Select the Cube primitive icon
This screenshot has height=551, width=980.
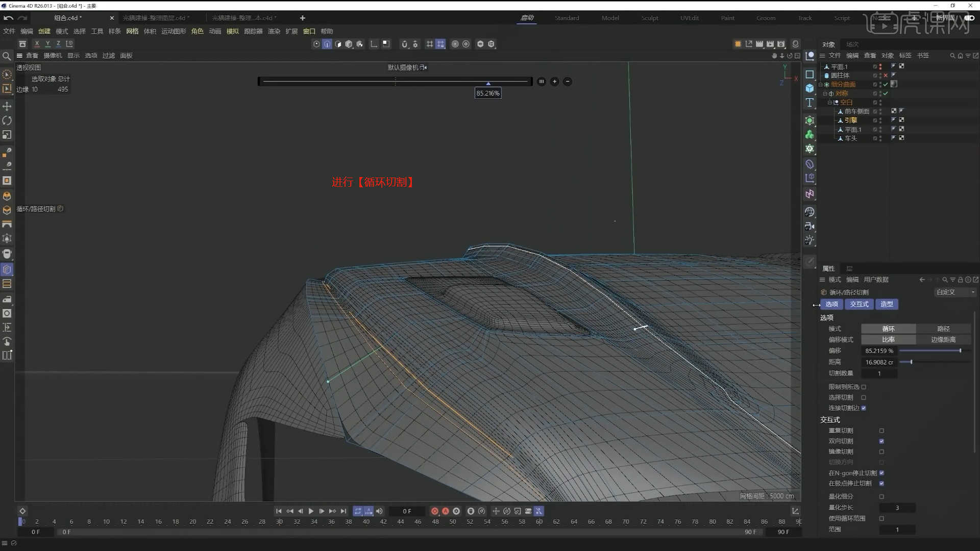[810, 88]
